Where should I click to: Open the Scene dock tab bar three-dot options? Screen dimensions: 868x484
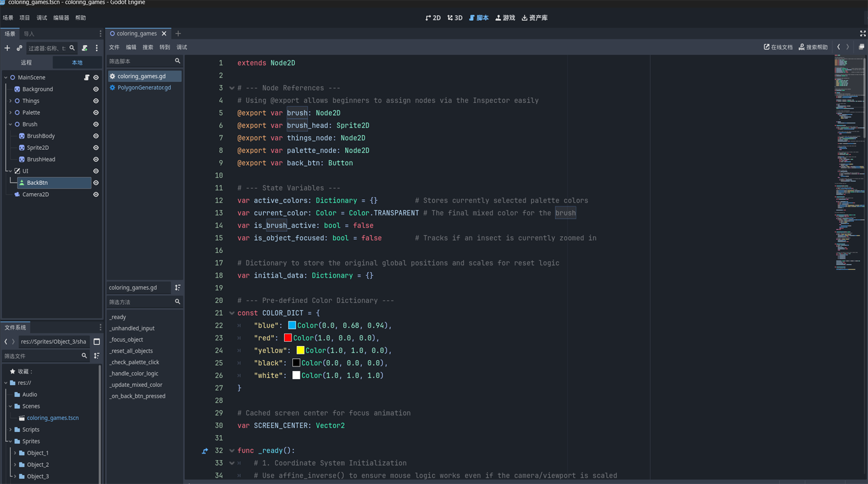100,34
